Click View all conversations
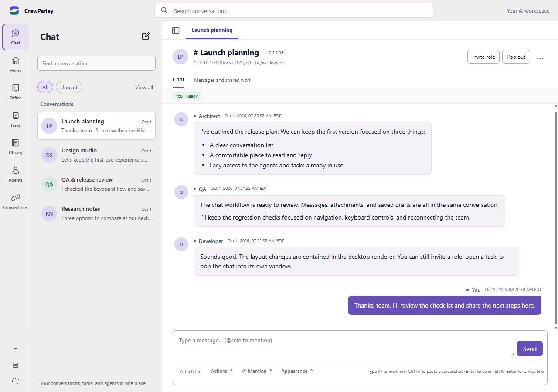Viewport: 558px width, 392px height. 144,88
